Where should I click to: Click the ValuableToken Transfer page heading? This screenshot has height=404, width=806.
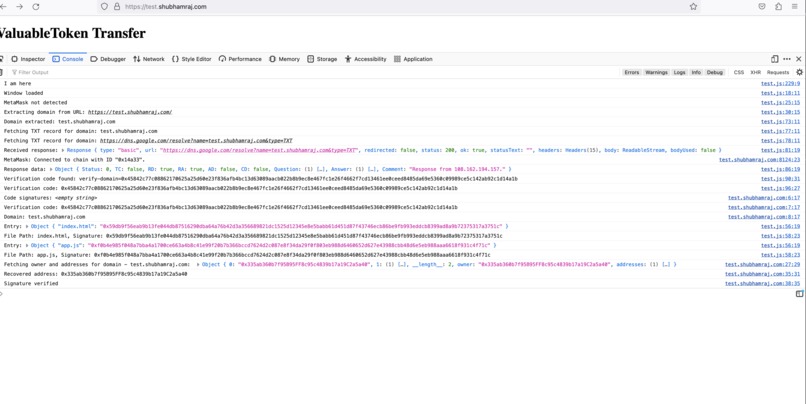[x=71, y=33]
